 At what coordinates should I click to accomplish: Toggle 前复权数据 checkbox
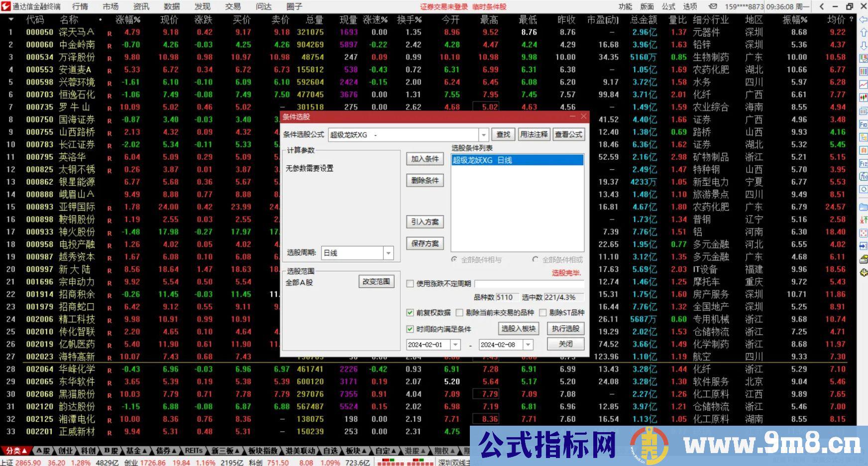coord(410,313)
